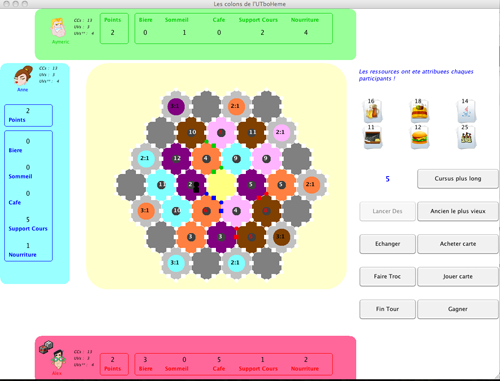Select the yellow center hexagon tile
500x381 pixels.
click(221, 184)
